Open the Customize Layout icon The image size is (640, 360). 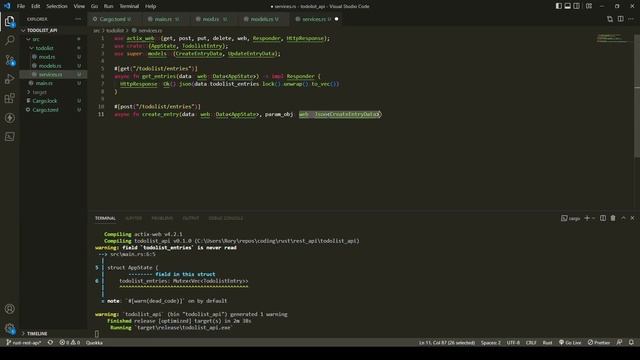pyautogui.click(x=589, y=6)
